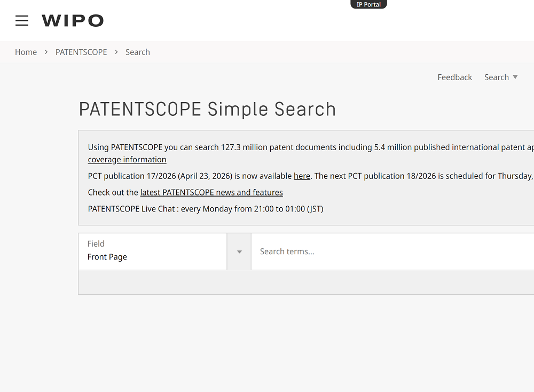Click the PATENTSCOPE Simple Search heading
534x392 pixels.
point(207,109)
